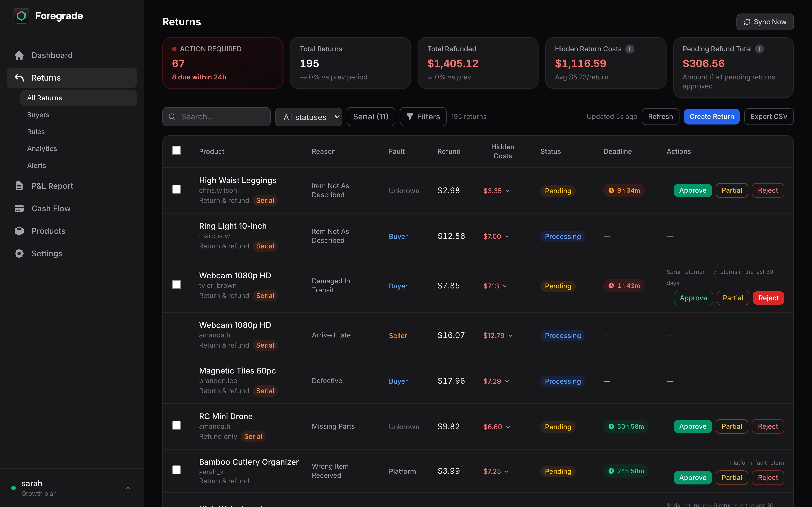
Task: Click info icon beside Hidden Return Costs
Action: tap(630, 49)
